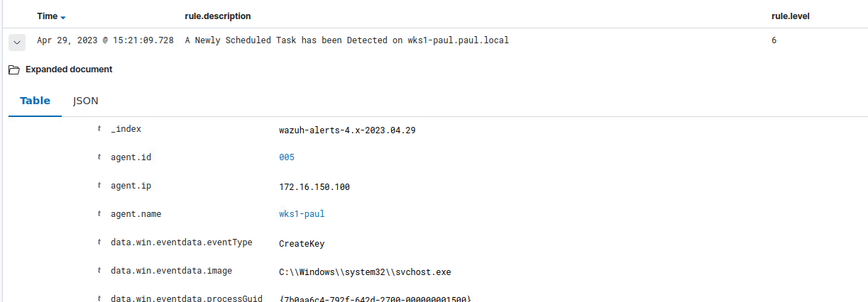The height and width of the screenshot is (302, 868).
Task: Click the rule.description column header
Action: point(217,16)
